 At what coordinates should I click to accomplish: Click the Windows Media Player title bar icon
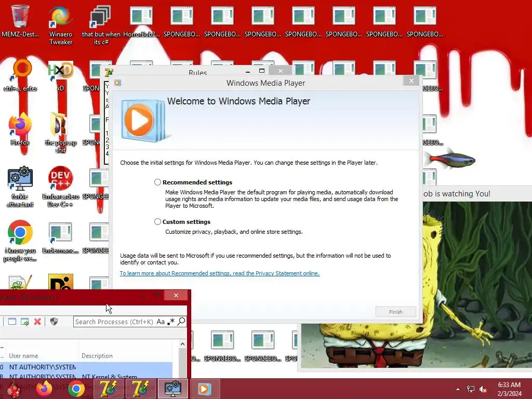pos(117,83)
